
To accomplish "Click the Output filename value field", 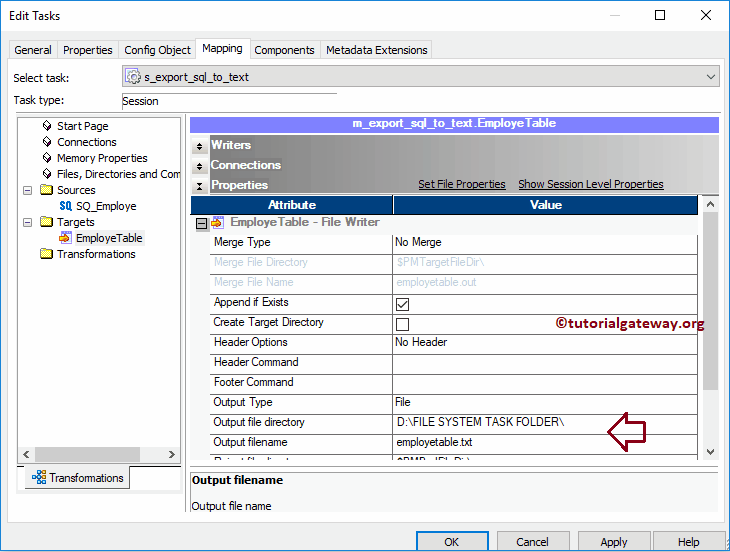I will click(545, 442).
